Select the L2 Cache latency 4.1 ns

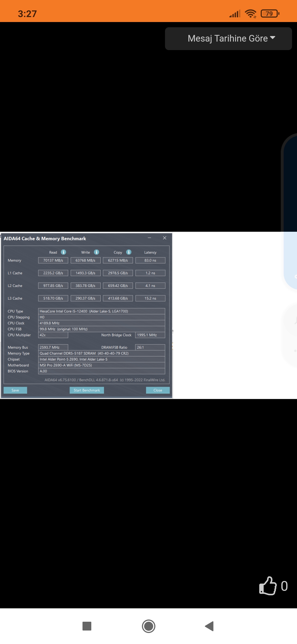tap(150, 286)
